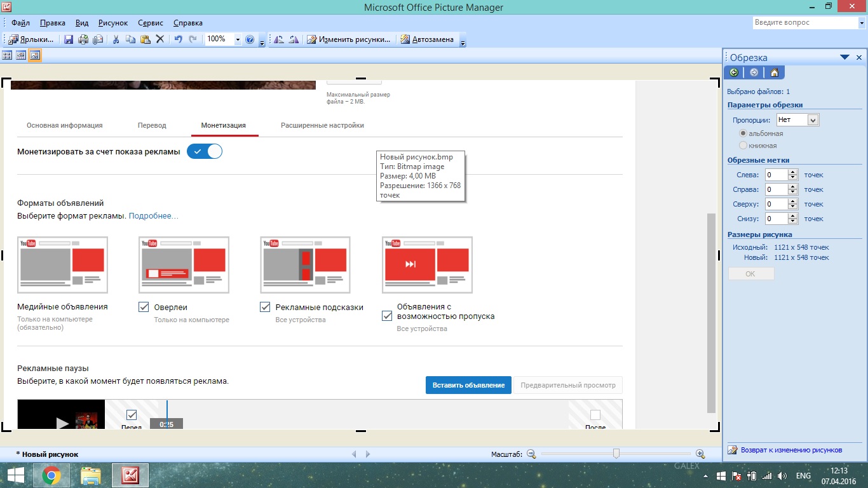Screen dimensions: 868x488
Task: Click the Save (floppy disk) toolbar icon
Action: pos(69,39)
